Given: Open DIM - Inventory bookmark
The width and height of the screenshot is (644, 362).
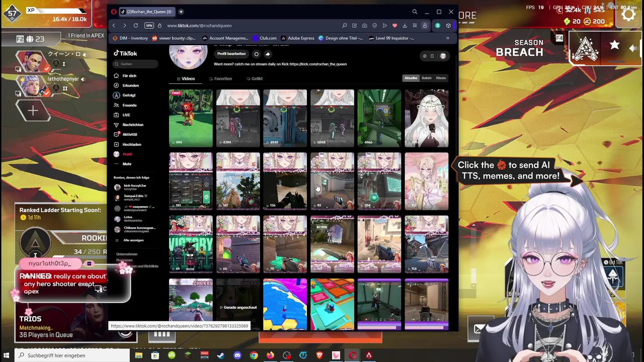Looking at the screenshot, I should tap(130, 38).
